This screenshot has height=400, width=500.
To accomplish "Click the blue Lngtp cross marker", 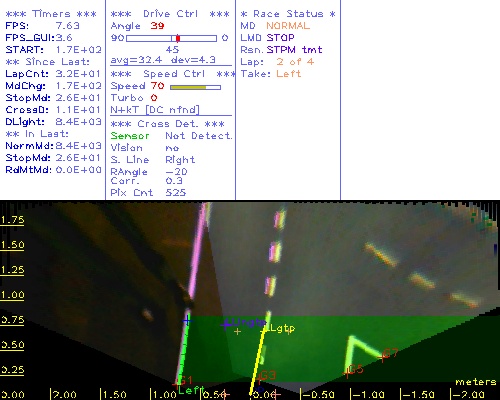I will [x=227, y=324].
